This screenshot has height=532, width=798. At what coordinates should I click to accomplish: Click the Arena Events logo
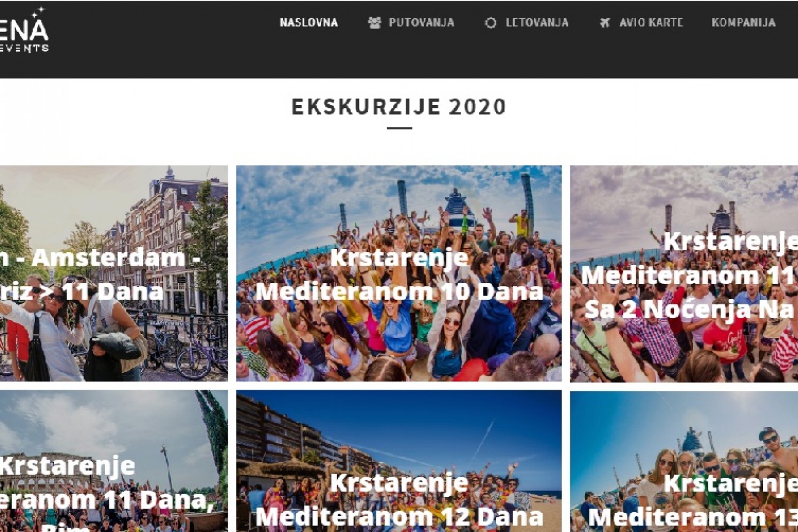24,31
